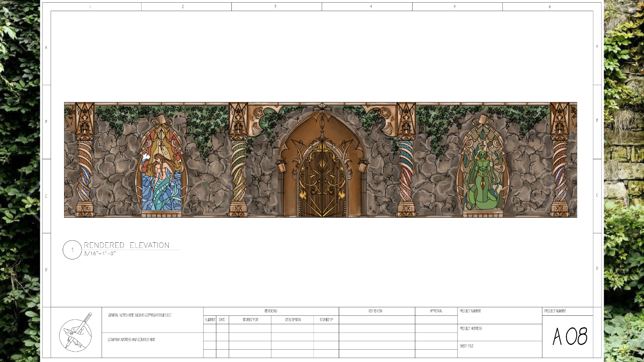The image size is (644, 362).
Task: Click the Key Review column header
Action: click(375, 311)
